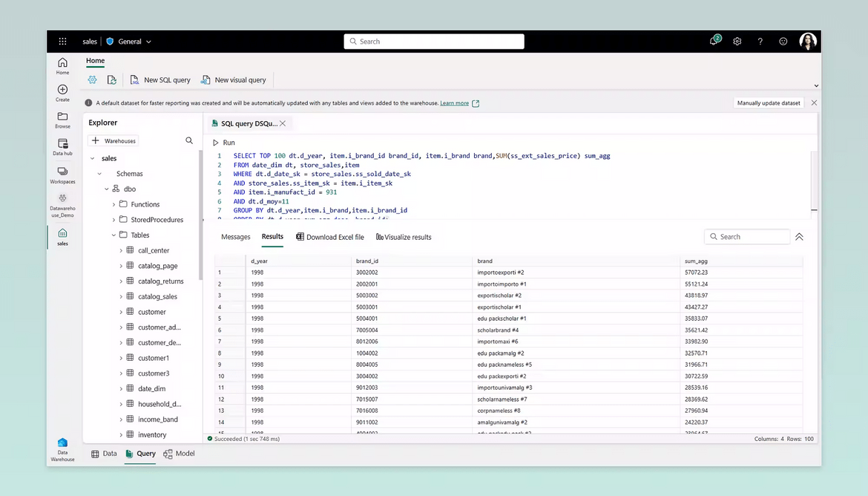Viewport: 868px width, 496px height.
Task: Open the app launcher waffle icon
Action: point(62,42)
